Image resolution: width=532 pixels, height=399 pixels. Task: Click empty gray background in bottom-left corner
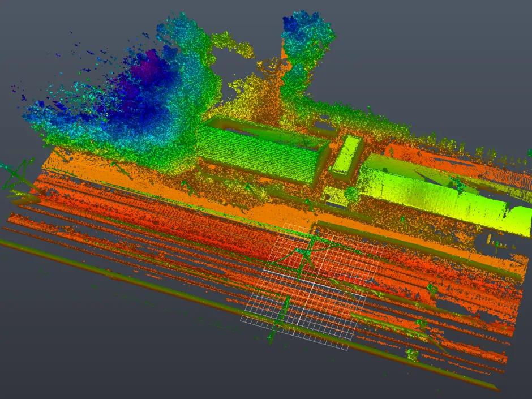tap(57, 351)
